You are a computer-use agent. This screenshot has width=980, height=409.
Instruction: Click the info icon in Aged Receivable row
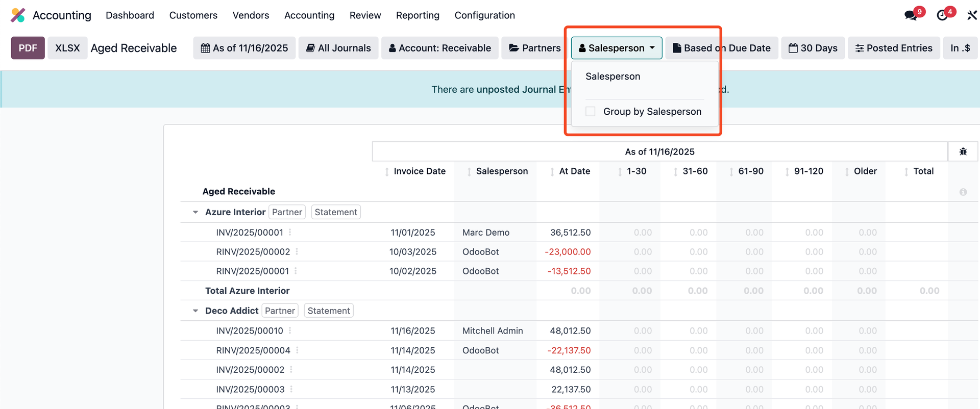[963, 192]
